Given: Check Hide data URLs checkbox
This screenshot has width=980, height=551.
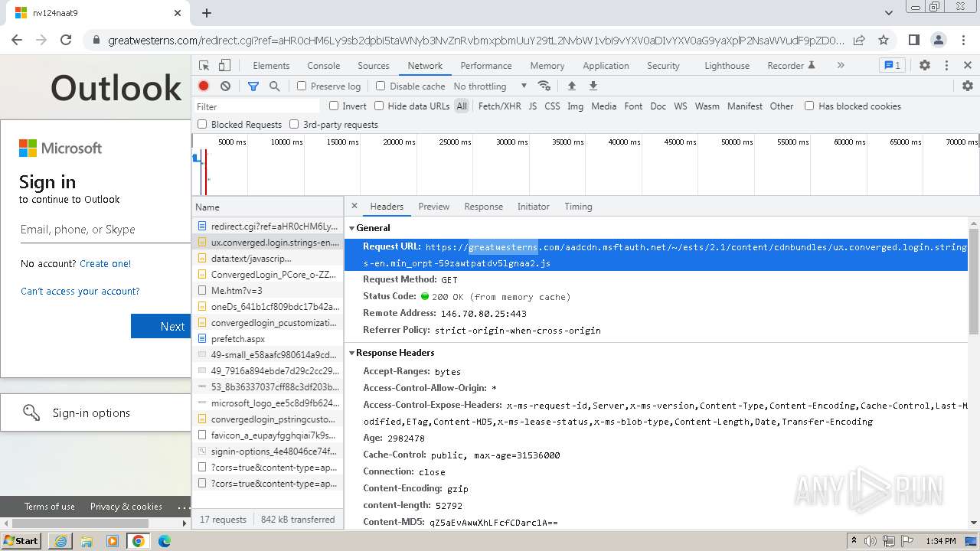Looking at the screenshot, I should tap(379, 106).
